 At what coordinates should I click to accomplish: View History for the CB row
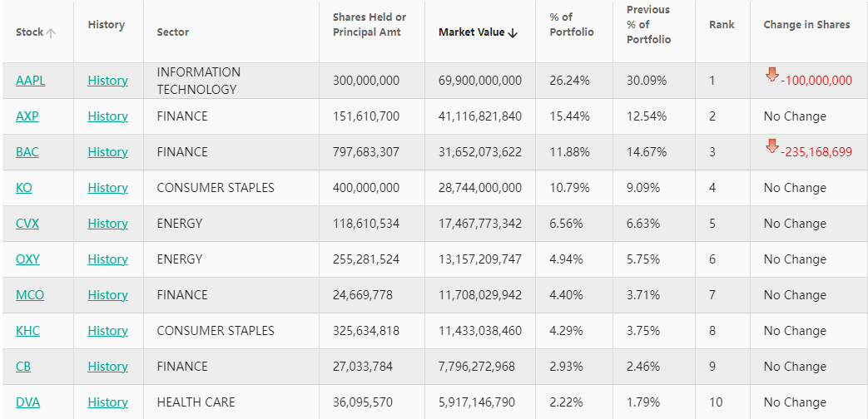tap(107, 367)
